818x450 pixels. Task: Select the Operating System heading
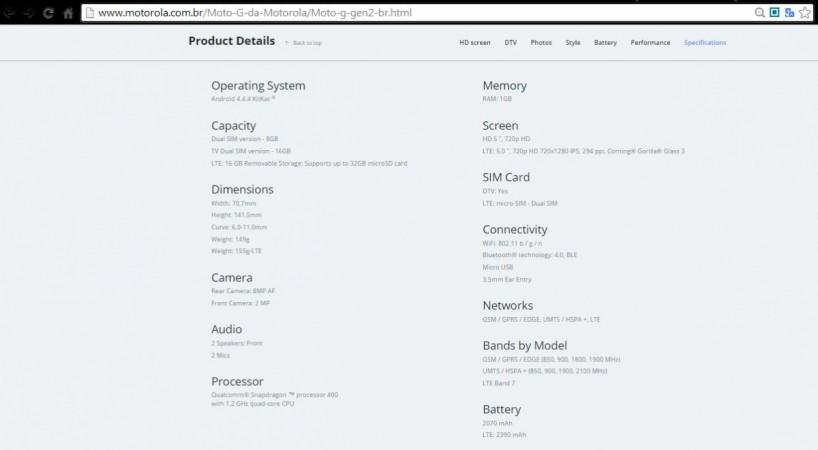[258, 86]
